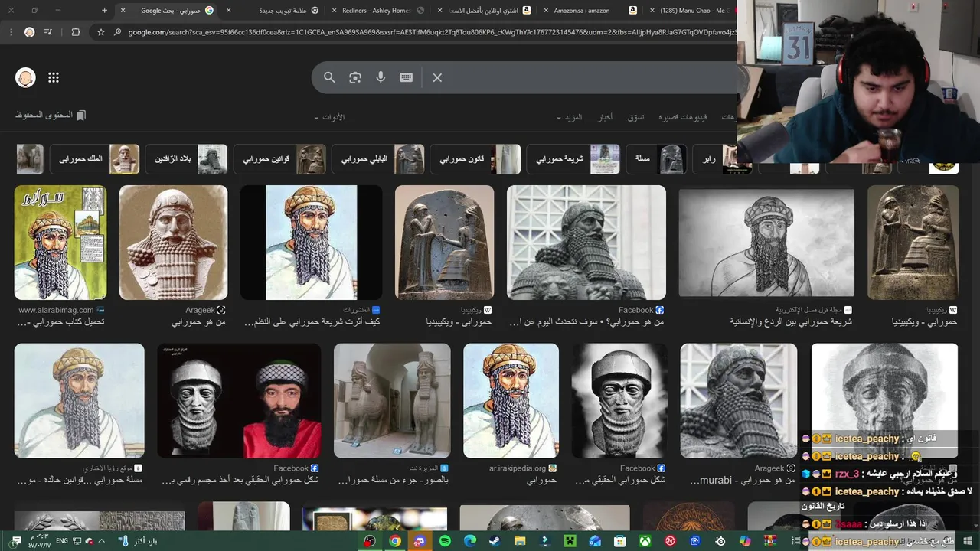Open Spotify from the taskbar
Viewport: 980px width, 551px height.
[x=446, y=541]
